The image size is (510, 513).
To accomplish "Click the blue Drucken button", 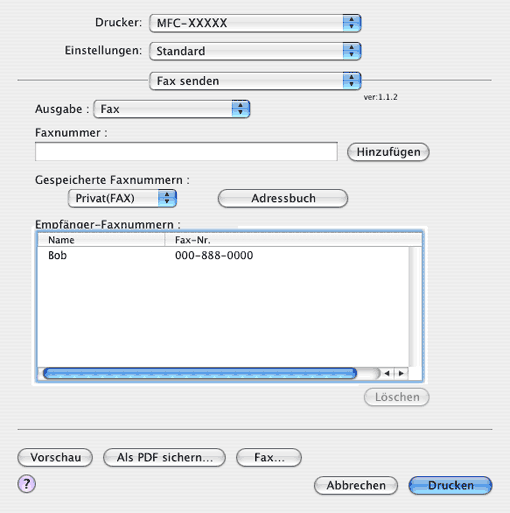I will pos(450,485).
